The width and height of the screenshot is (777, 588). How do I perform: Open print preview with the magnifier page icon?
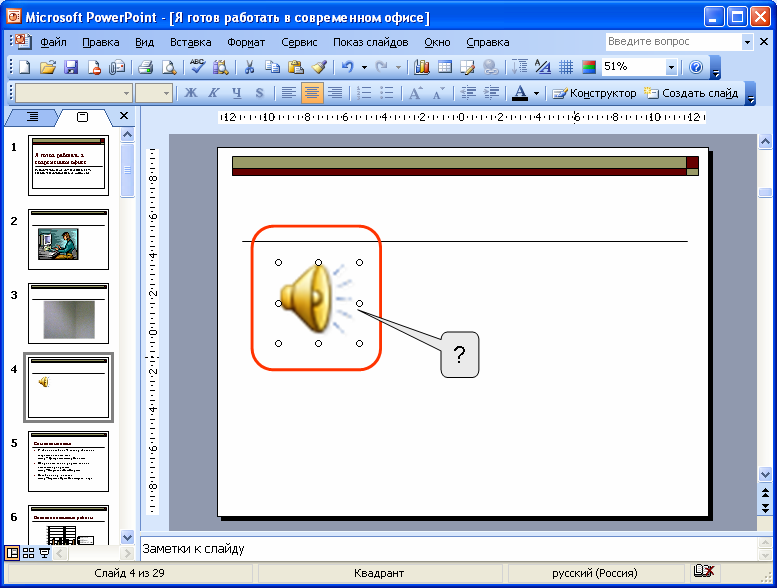169,67
